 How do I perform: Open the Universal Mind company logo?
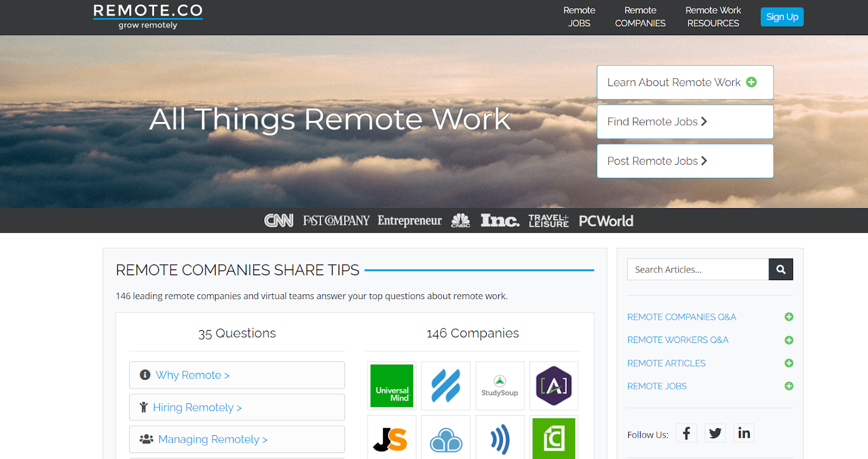click(392, 386)
